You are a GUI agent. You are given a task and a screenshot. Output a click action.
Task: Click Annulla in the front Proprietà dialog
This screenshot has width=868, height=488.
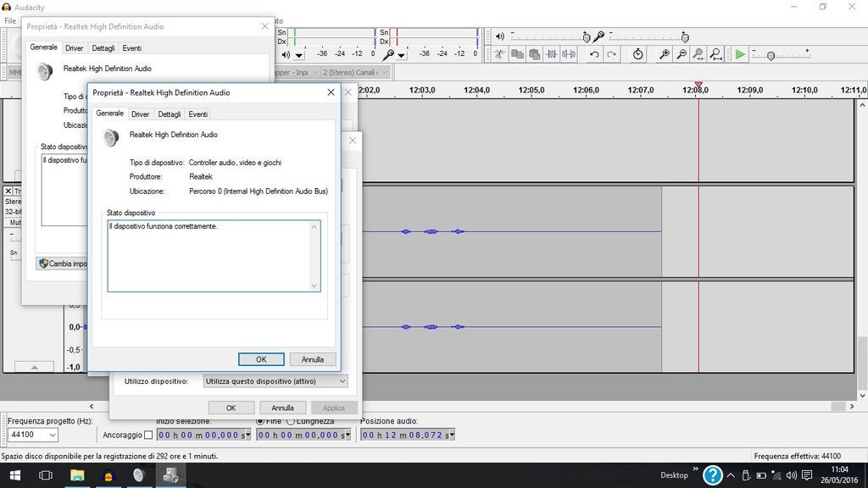[313, 359]
